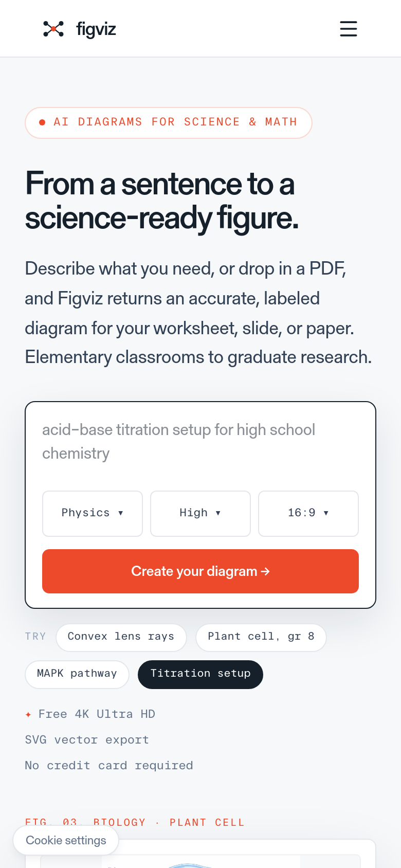Open Cookie settings
The height and width of the screenshot is (868, 401).
pyautogui.click(x=66, y=840)
